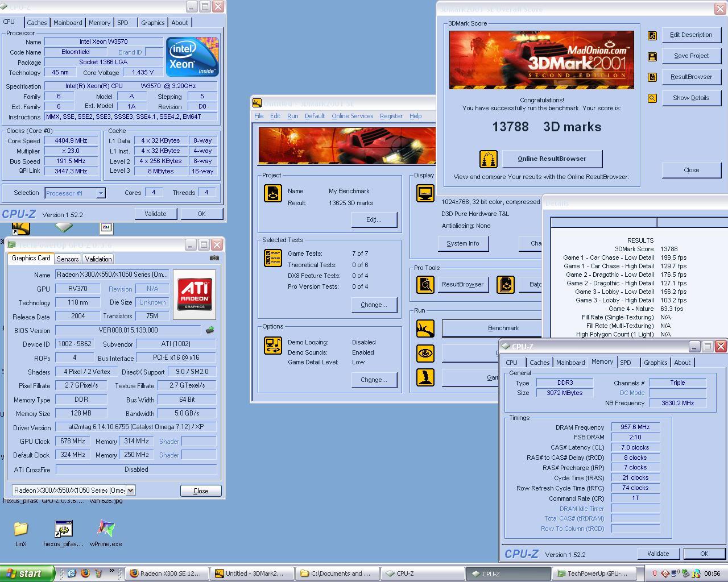Expand the quick launch overflow chevron
This screenshot has width=728, height=582.
113,571
